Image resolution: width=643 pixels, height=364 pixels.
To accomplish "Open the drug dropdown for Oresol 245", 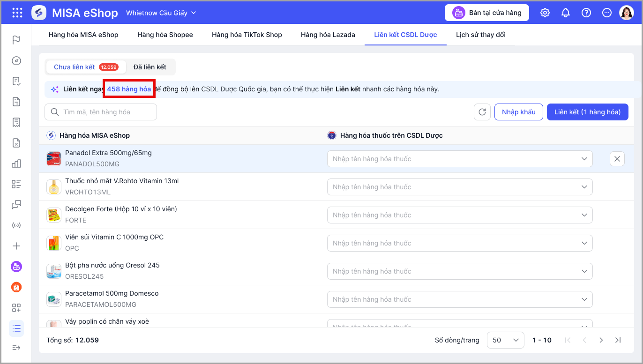I will (x=460, y=271).
